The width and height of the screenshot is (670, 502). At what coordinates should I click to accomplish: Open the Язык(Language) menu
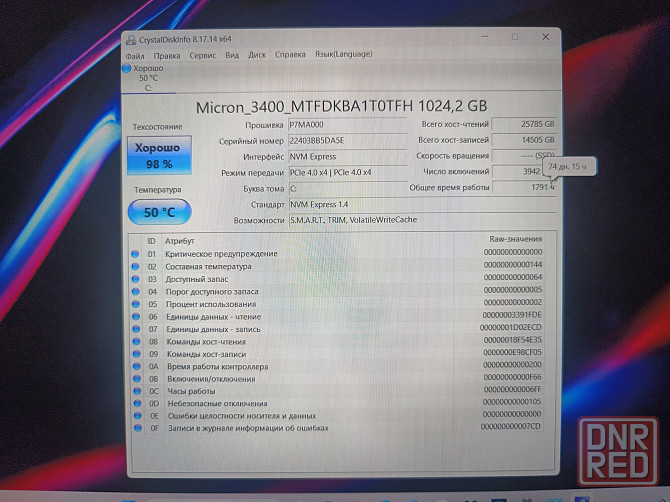point(344,54)
